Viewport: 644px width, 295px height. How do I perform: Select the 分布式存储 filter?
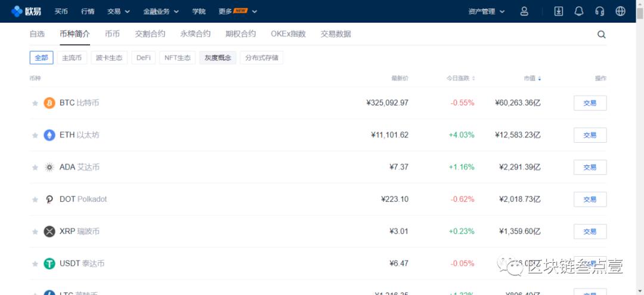[262, 57]
